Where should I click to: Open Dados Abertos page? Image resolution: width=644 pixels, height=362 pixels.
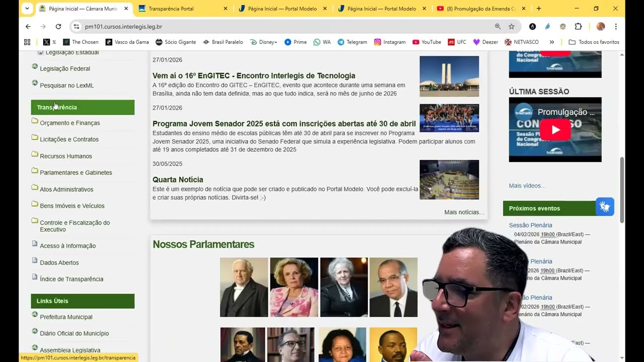tap(59, 263)
